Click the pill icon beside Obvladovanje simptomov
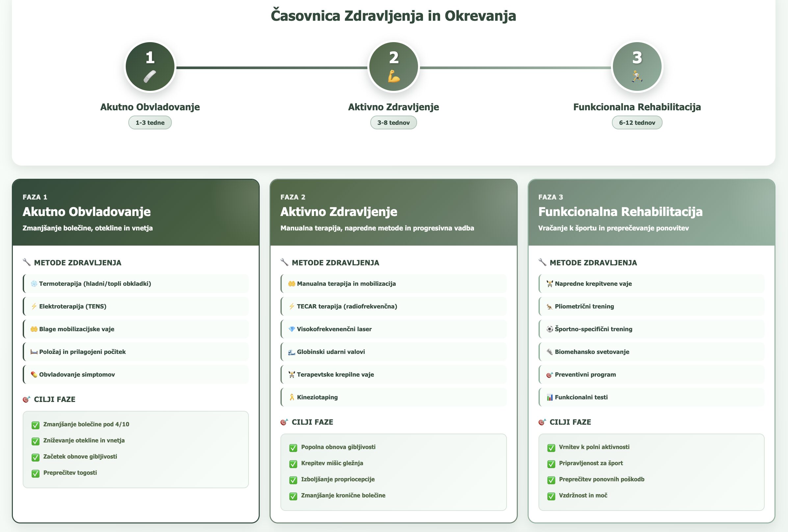 tap(34, 375)
